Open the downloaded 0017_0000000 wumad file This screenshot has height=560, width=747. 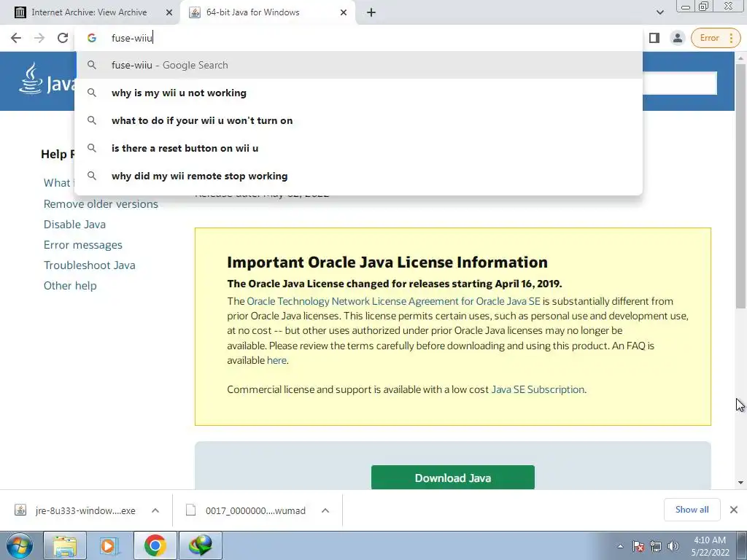pyautogui.click(x=246, y=510)
